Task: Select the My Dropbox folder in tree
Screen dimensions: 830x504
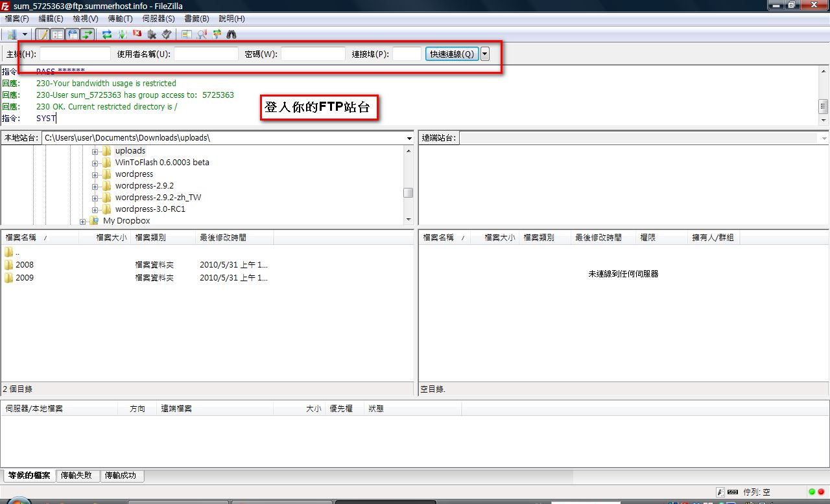Action: coord(126,221)
